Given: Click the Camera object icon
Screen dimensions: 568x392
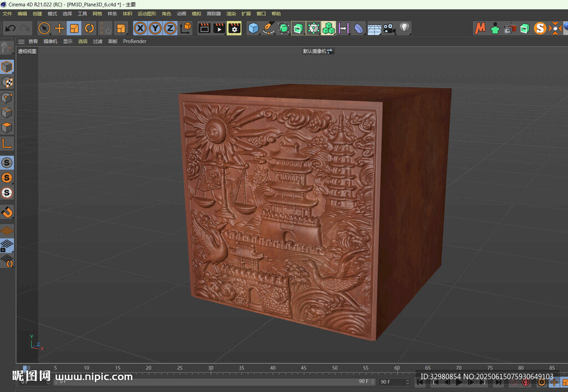Looking at the screenshot, I should (x=389, y=28).
